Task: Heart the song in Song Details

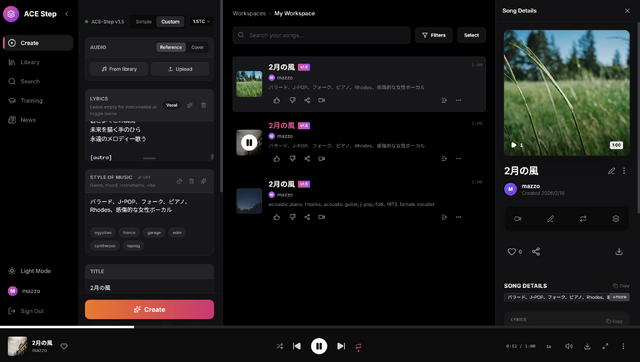Action: coord(511,251)
